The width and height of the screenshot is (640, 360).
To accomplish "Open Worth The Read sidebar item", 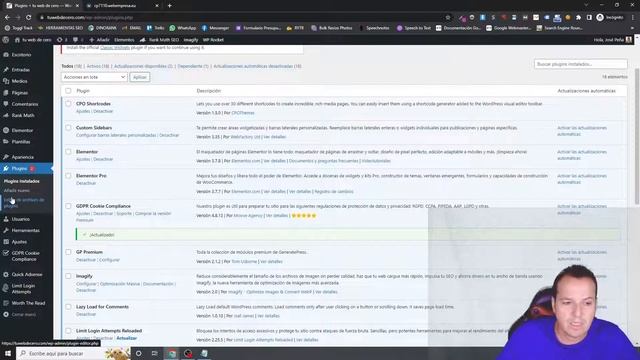I will click(x=28, y=303).
